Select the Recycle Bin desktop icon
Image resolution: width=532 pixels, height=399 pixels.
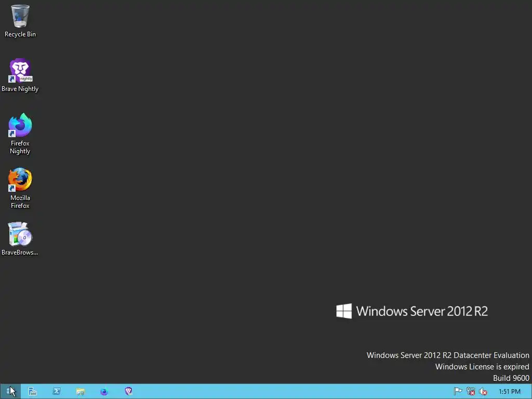click(20, 21)
